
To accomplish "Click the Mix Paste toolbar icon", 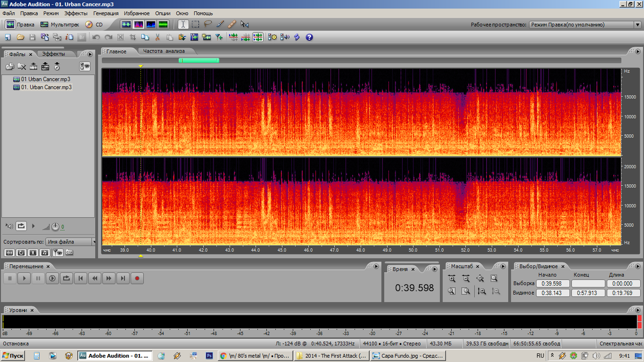I will (x=182, y=37).
